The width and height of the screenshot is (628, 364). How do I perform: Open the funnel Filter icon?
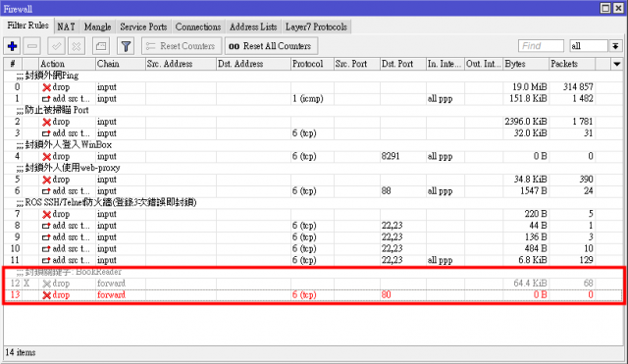(x=126, y=46)
